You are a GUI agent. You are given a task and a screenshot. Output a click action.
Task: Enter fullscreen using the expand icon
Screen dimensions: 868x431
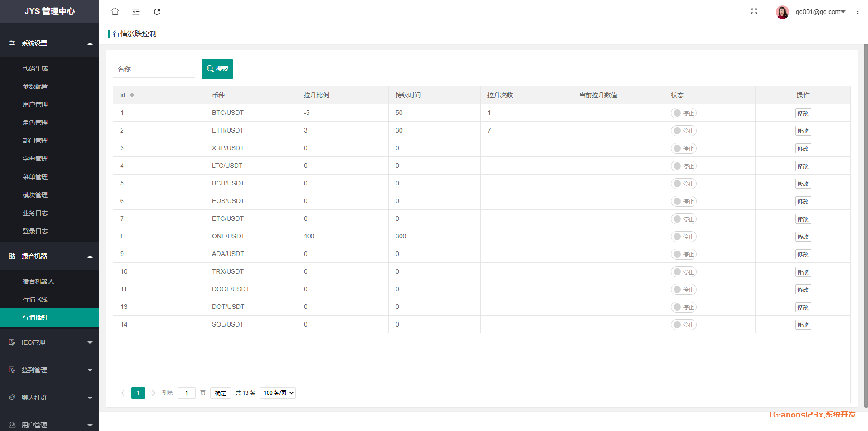tap(754, 11)
